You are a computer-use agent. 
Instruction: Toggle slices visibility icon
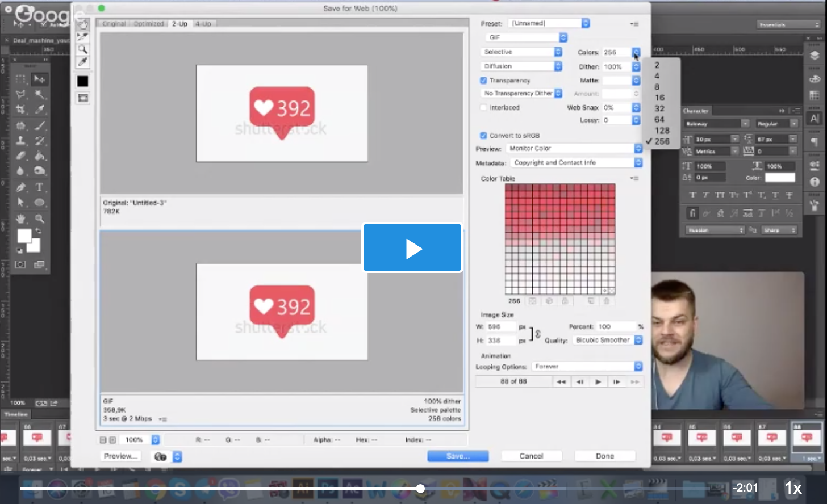click(x=83, y=98)
